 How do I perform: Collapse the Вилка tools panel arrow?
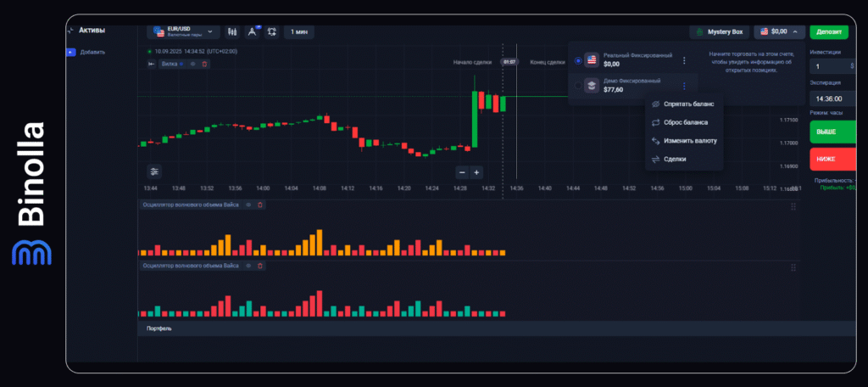click(152, 64)
